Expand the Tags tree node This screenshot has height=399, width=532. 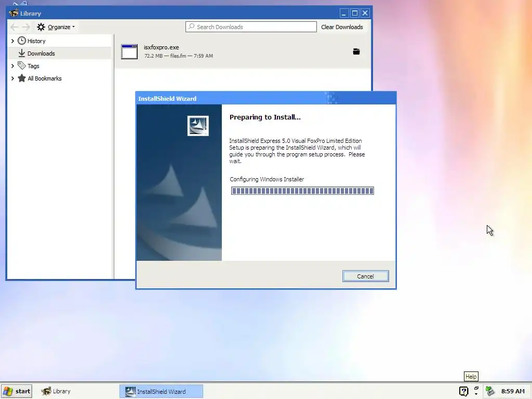(x=12, y=66)
